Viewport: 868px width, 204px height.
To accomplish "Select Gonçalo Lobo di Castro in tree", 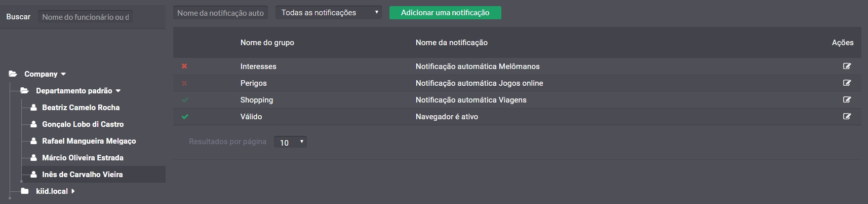I will (83, 124).
